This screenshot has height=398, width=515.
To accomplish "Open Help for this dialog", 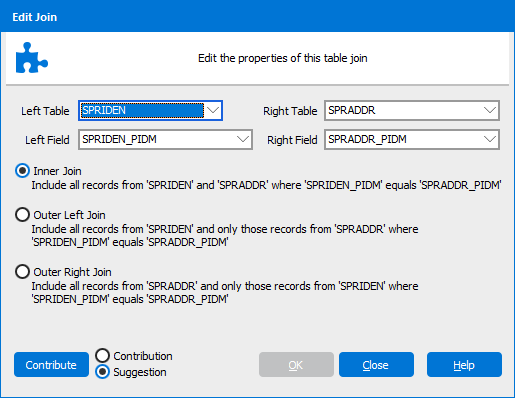I will (464, 365).
